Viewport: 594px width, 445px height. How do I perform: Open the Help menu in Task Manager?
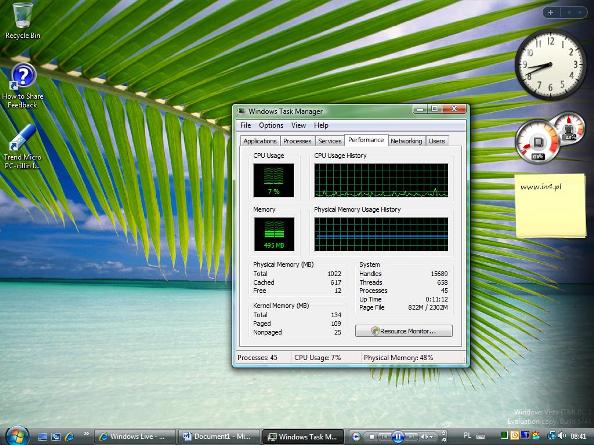[321, 125]
